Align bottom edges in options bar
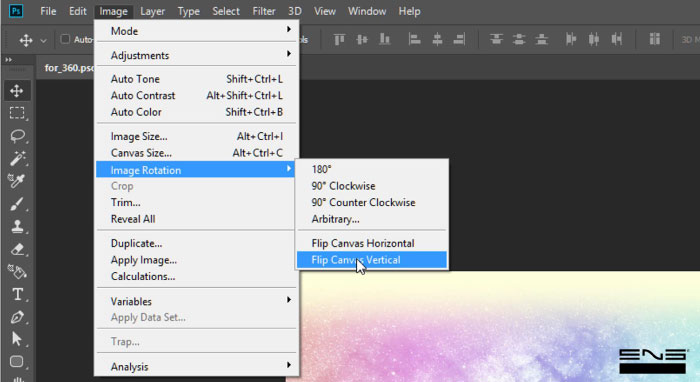The height and width of the screenshot is (382, 700). click(x=384, y=40)
